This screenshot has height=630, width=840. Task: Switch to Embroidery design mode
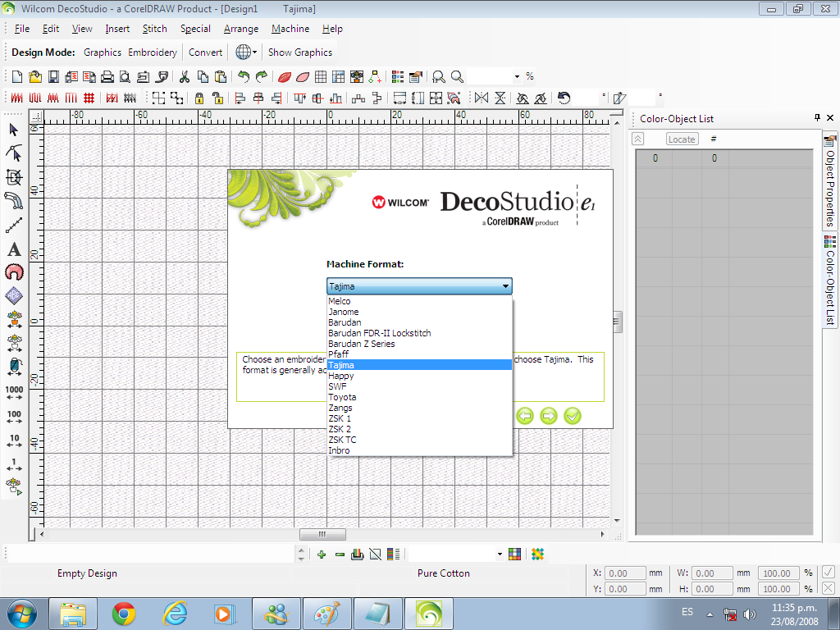[152, 52]
